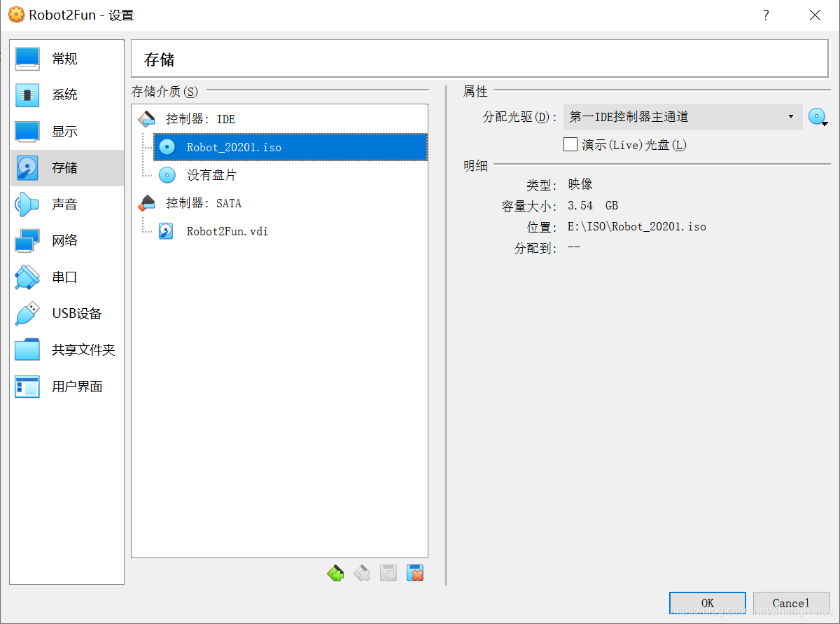The height and width of the screenshot is (624, 840).
Task: Switch to the 系统 settings page
Action: (67, 95)
